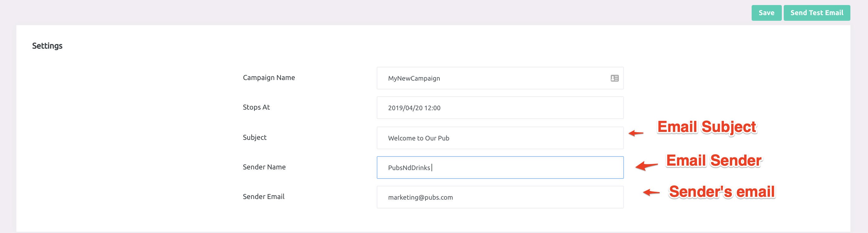Select the Sender Name input field
Image resolution: width=868 pixels, height=233 pixels.
click(500, 168)
